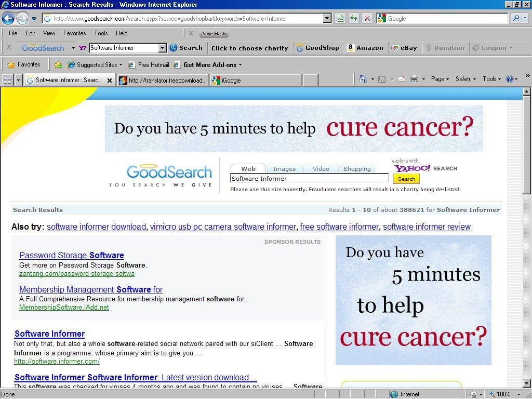The width and height of the screenshot is (532, 399).
Task: Select the Shopping search tab
Action: point(357,169)
